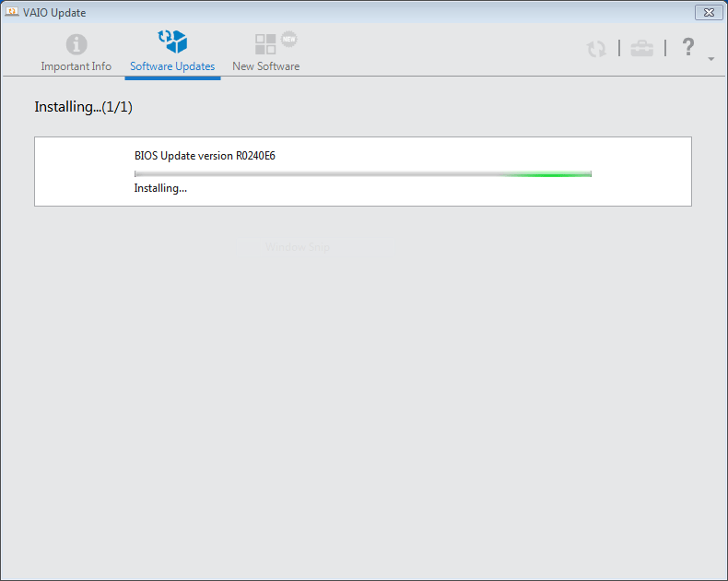This screenshot has height=581, width=728.
Task: Click the New Software grid icon
Action: point(265,44)
